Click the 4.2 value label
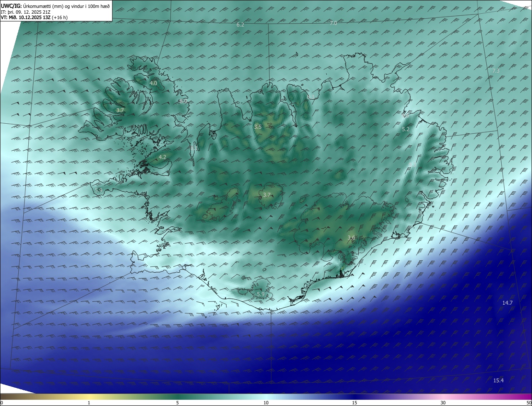This screenshot has height=406, width=532. [x=163, y=157]
